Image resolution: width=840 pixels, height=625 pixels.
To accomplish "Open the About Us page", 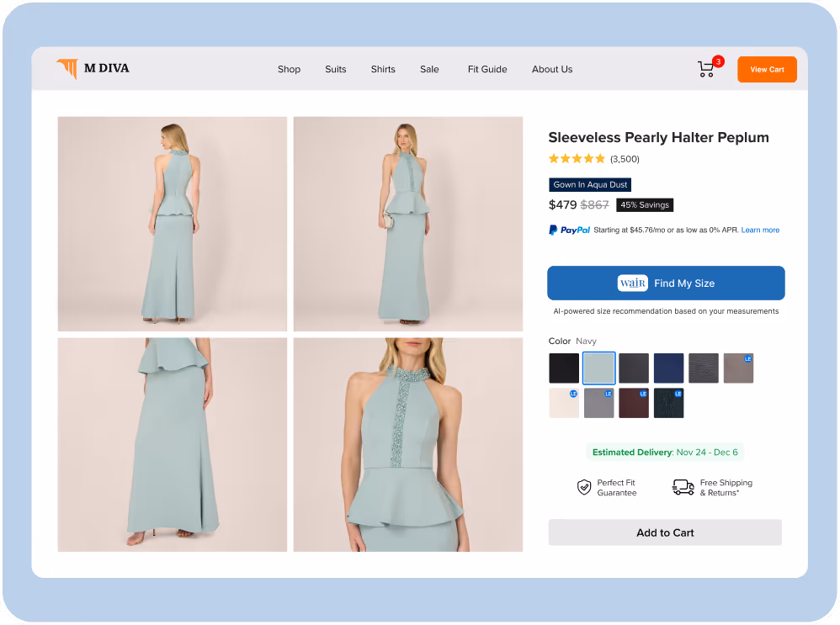I will (x=552, y=69).
